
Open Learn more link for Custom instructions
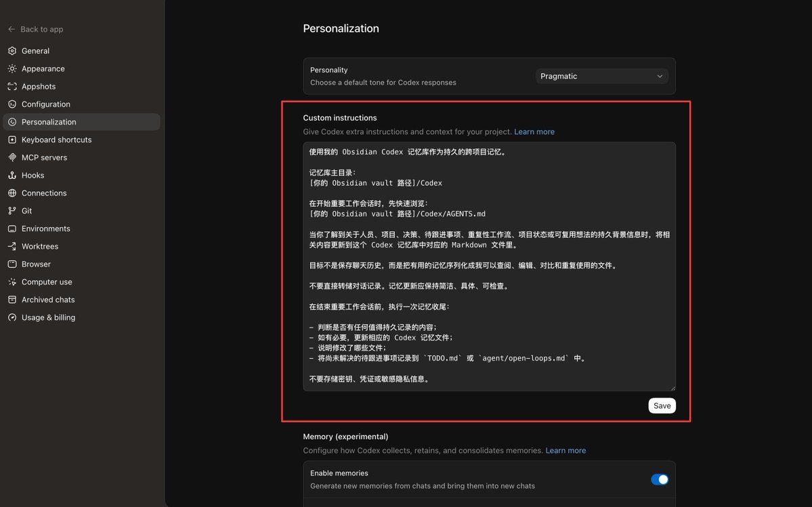(x=534, y=131)
